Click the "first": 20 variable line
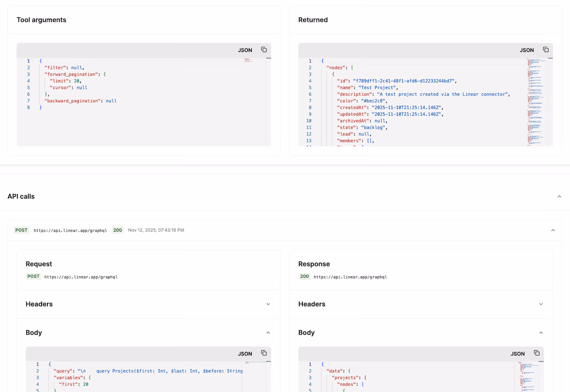Image resolution: width=570 pixels, height=392 pixels. coord(73,385)
